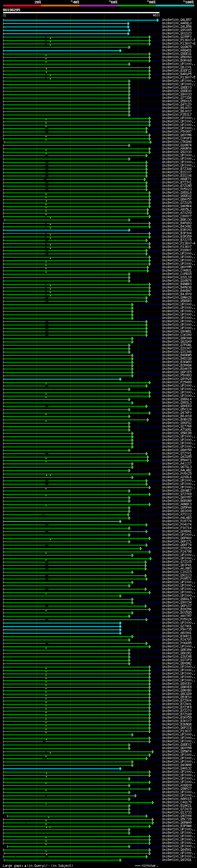
Task: Select hit label UniRef100_Q90X33
Action: click(x=177, y=94)
